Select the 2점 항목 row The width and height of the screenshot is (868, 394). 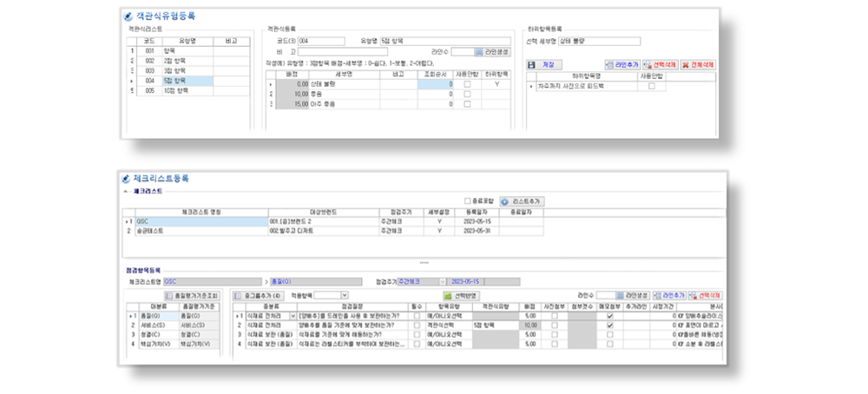pyautogui.click(x=188, y=61)
